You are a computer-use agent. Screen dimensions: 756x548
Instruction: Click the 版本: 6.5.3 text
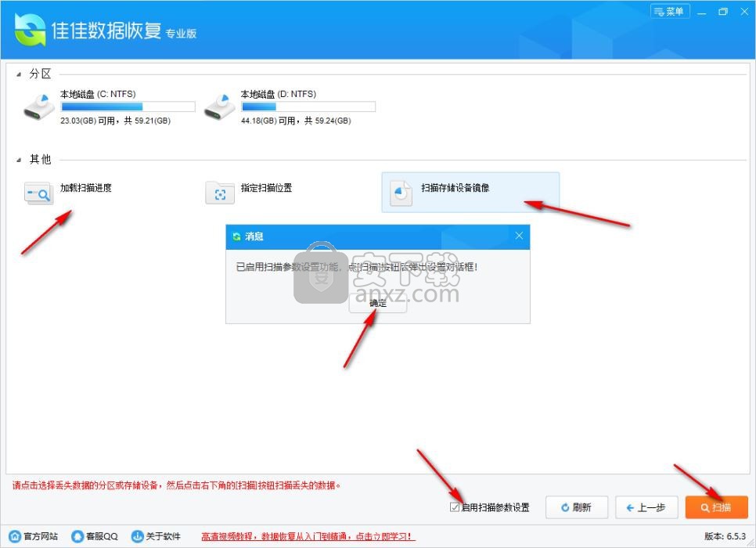coord(725,536)
